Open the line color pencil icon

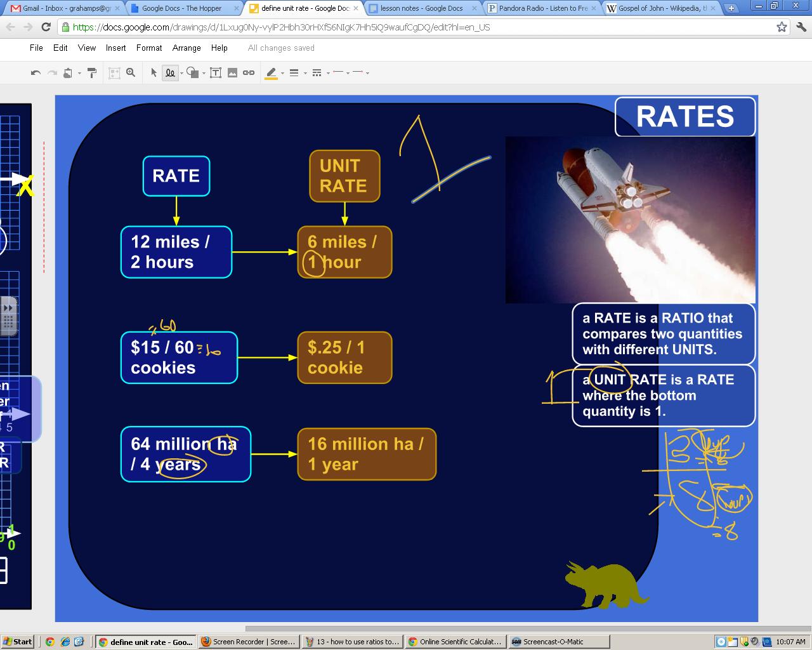coord(271,73)
